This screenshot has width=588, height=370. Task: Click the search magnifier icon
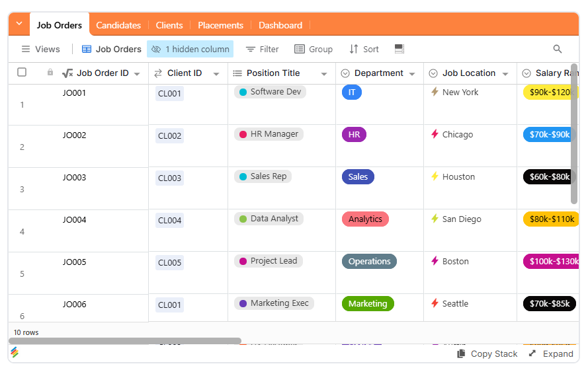[558, 49]
